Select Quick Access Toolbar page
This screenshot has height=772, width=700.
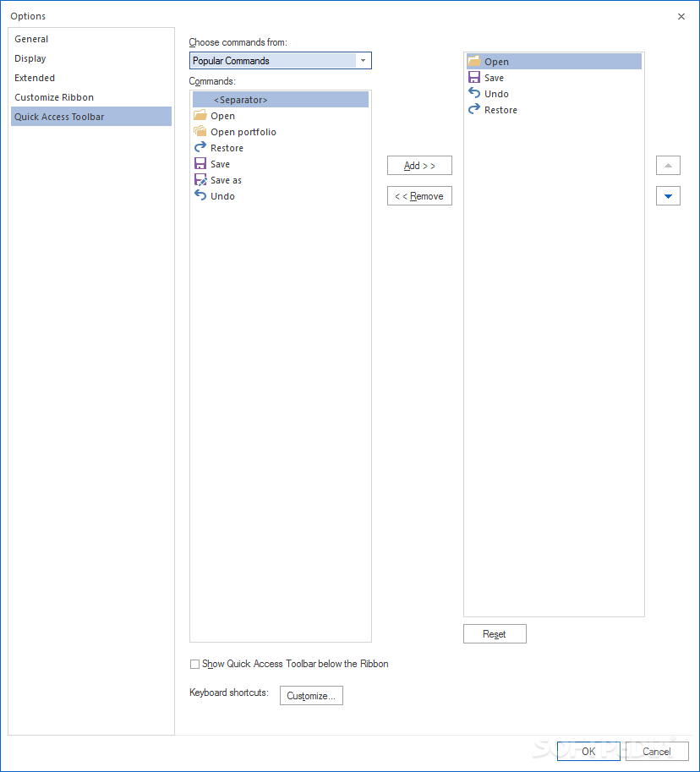click(x=91, y=117)
